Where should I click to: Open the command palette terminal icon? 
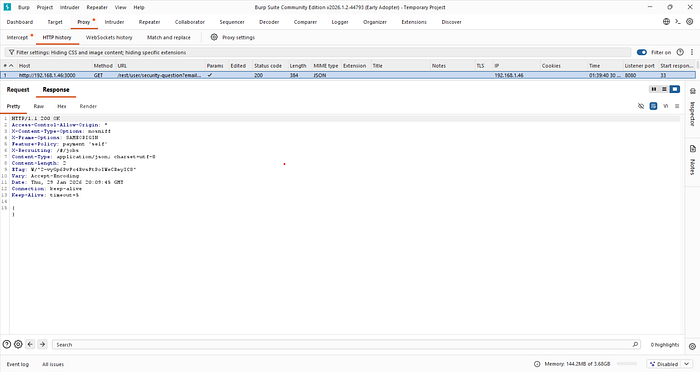678,21
